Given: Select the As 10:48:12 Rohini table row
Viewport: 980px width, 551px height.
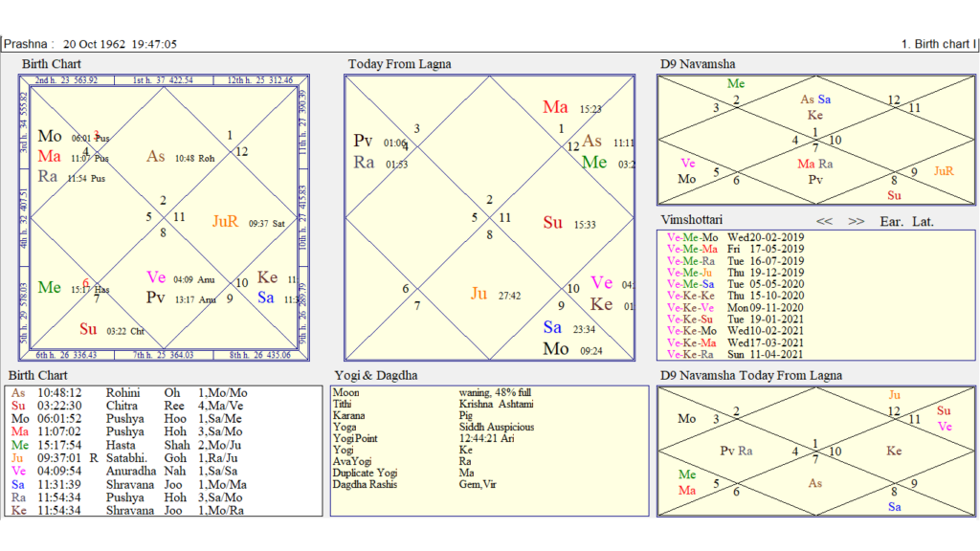Looking at the screenshot, I should click(x=129, y=393).
